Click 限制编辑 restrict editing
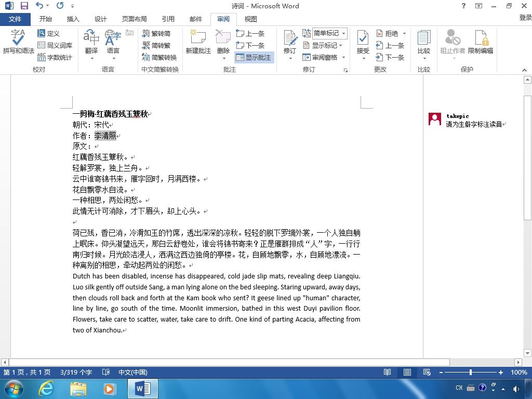Image resolution: width=532 pixels, height=399 pixels. tap(480, 42)
